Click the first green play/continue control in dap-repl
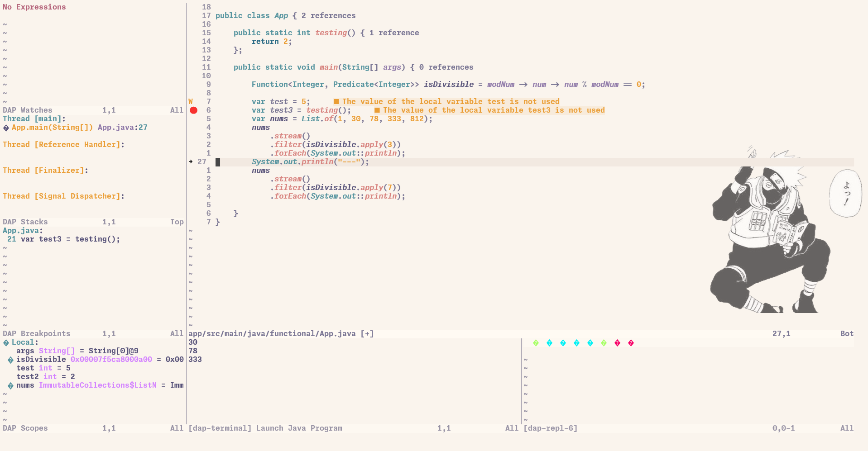Viewport: 868px width, 451px height. pos(536,343)
